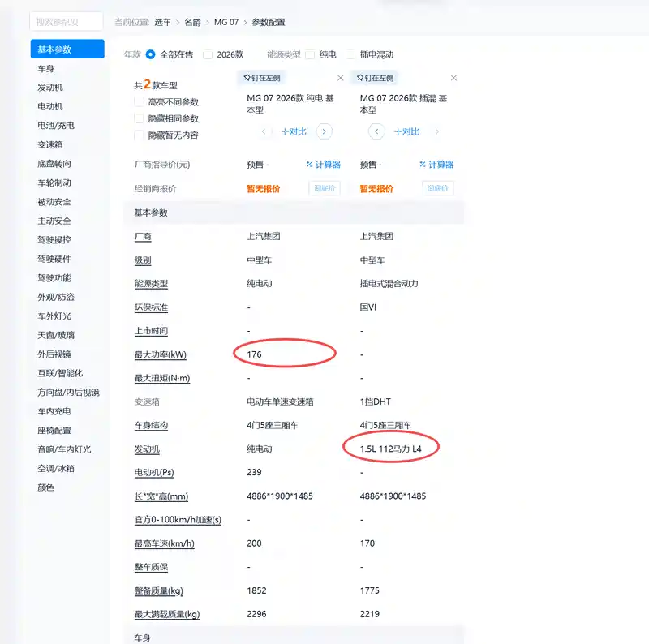Select the 全部在售 radio option
The height and width of the screenshot is (644, 649).
tap(151, 54)
